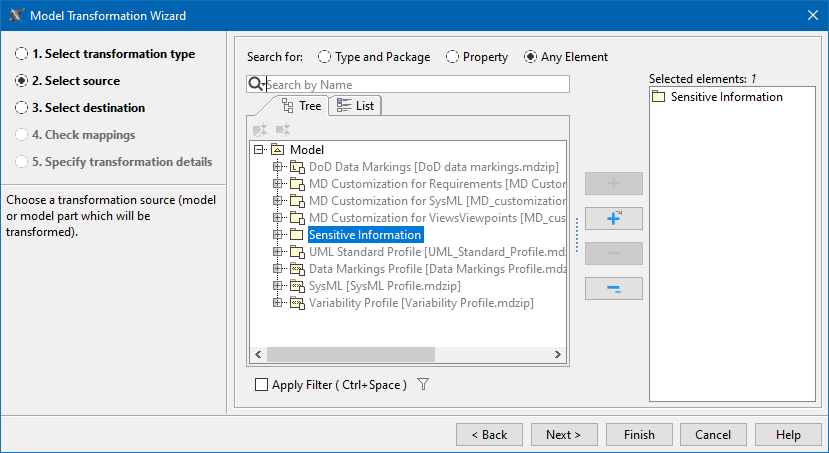Switch to the List tab
The height and width of the screenshot is (453, 829).
point(355,105)
